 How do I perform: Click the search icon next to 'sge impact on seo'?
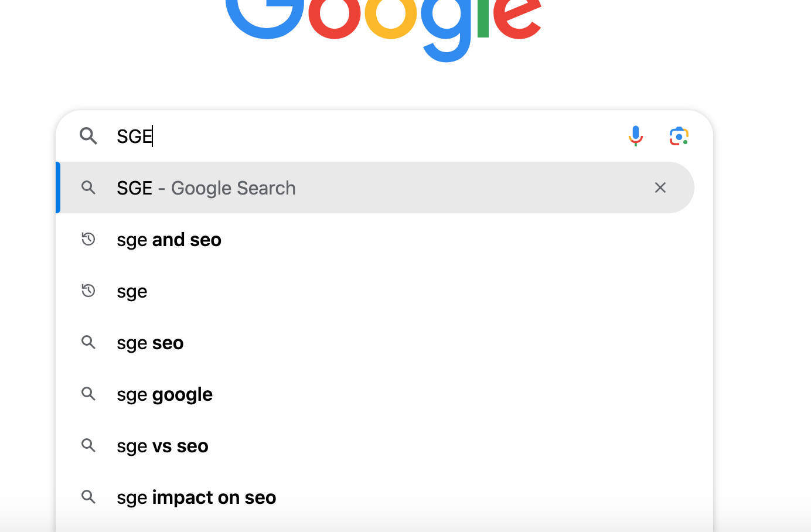(x=88, y=496)
